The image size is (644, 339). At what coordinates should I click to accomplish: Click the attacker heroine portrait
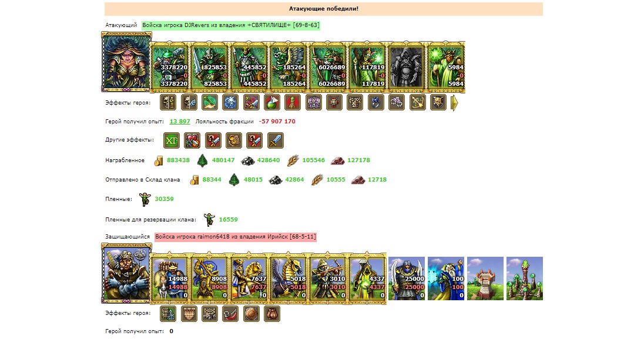126,62
